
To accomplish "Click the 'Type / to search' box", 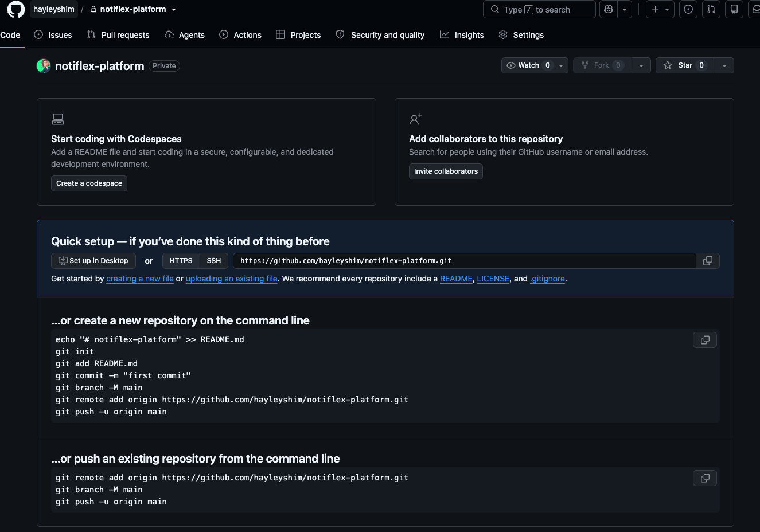I will coord(539,9).
